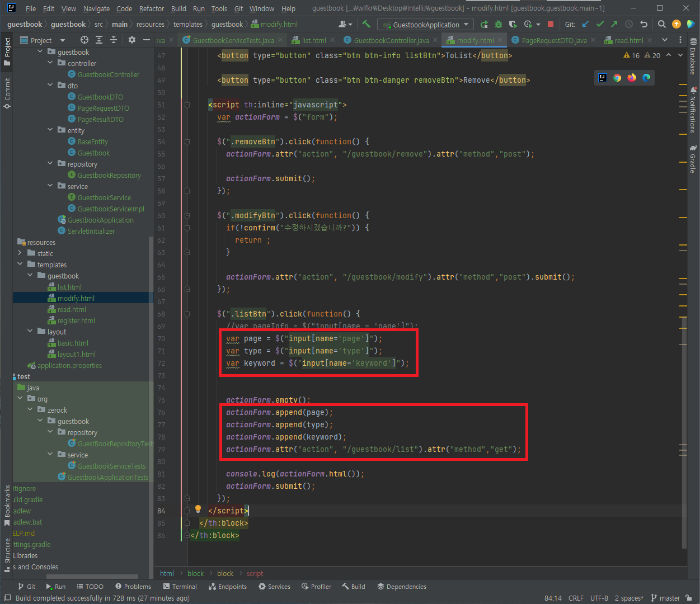Viewport: 700px width, 604px height.
Task: Open editor tabs three-dot menu
Action: point(680,40)
